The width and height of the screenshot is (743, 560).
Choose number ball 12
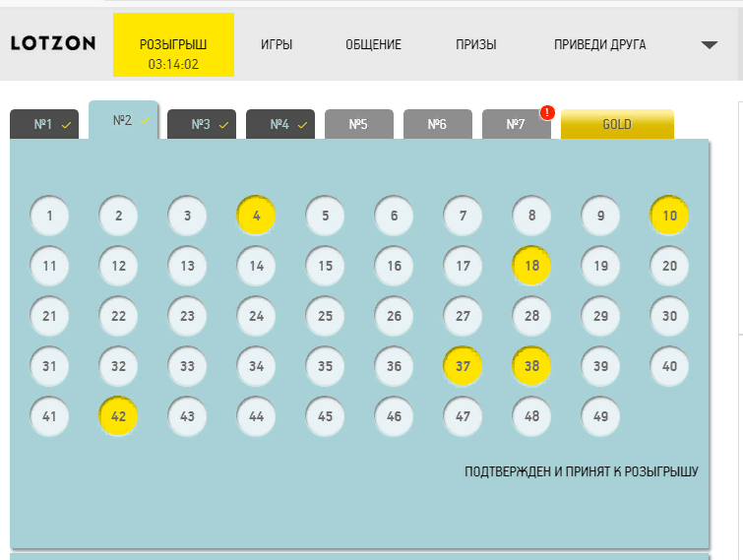click(x=118, y=266)
